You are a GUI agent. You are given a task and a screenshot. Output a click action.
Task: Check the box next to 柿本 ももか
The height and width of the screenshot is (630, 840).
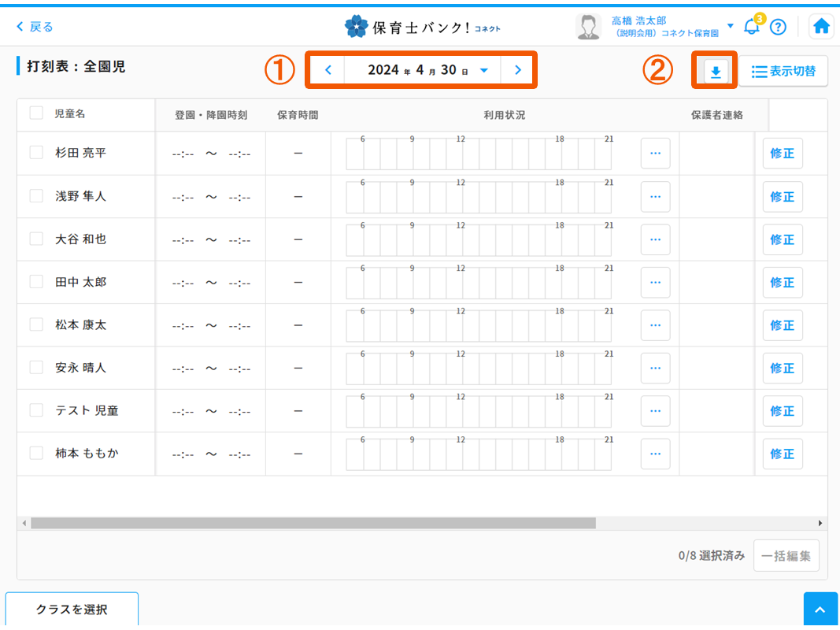[x=36, y=453]
